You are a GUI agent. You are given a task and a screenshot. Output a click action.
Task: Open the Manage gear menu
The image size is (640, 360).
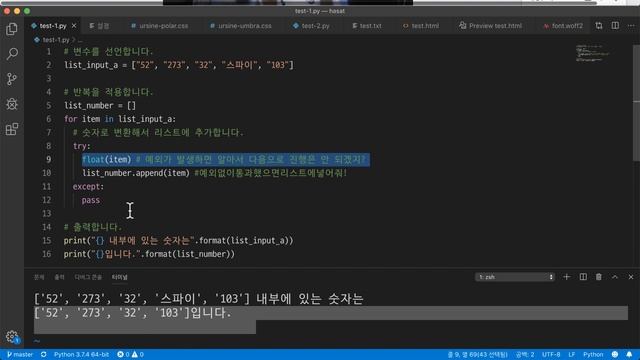click(x=12, y=337)
